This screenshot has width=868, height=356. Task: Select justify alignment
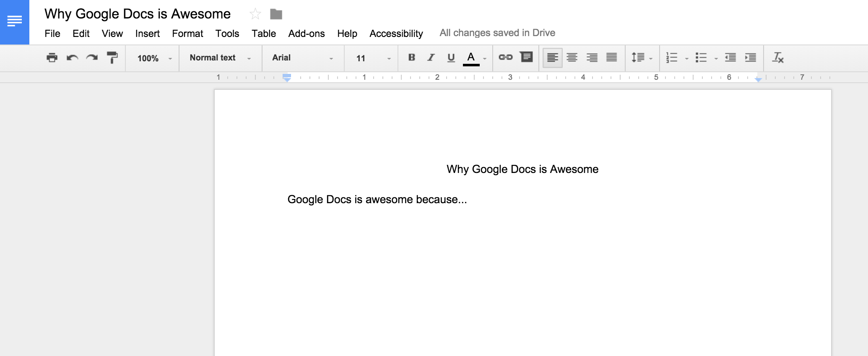(611, 58)
